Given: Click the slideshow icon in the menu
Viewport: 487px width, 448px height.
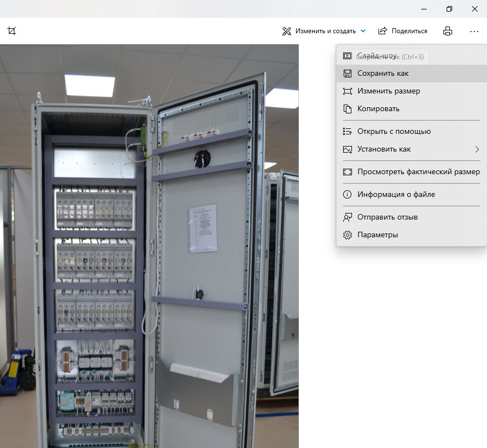Looking at the screenshot, I should click(x=347, y=56).
